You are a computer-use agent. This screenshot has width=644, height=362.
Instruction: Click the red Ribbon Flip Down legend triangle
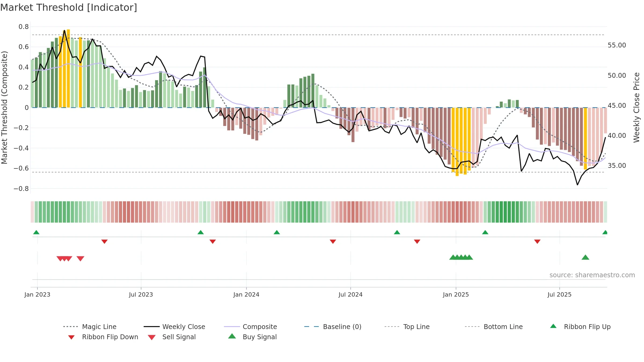pyautogui.click(x=71, y=337)
